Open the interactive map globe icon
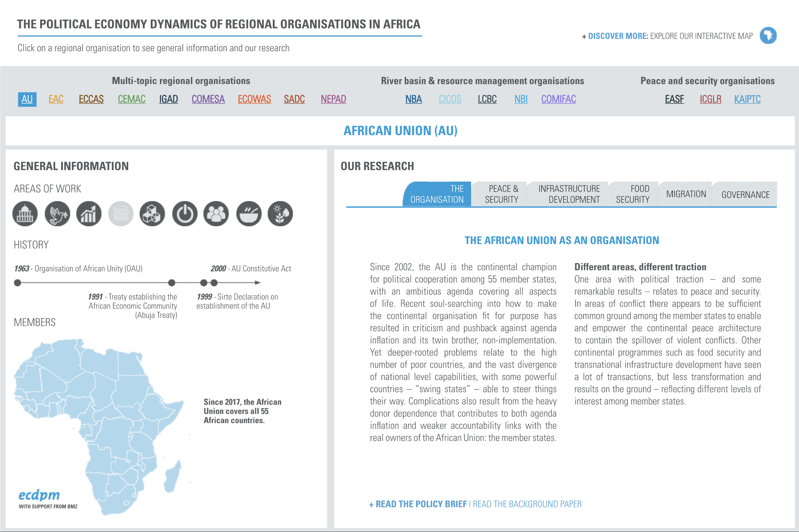This screenshot has width=799, height=532. tap(768, 36)
